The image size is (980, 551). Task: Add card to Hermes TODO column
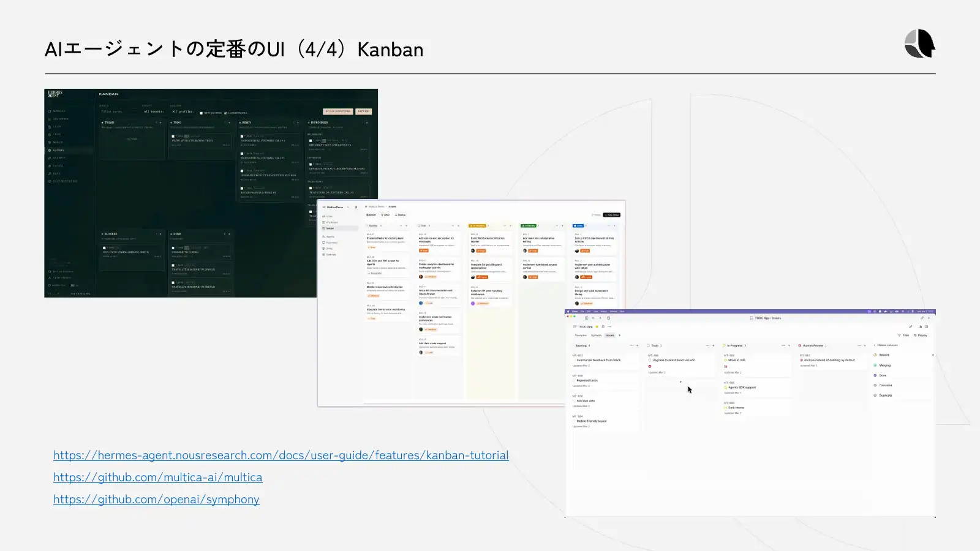click(x=229, y=122)
